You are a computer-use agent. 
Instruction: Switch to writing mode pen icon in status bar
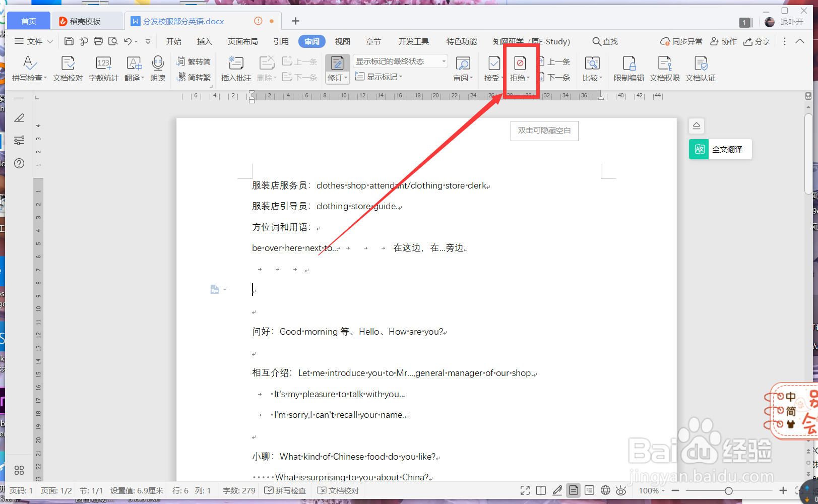coord(557,490)
